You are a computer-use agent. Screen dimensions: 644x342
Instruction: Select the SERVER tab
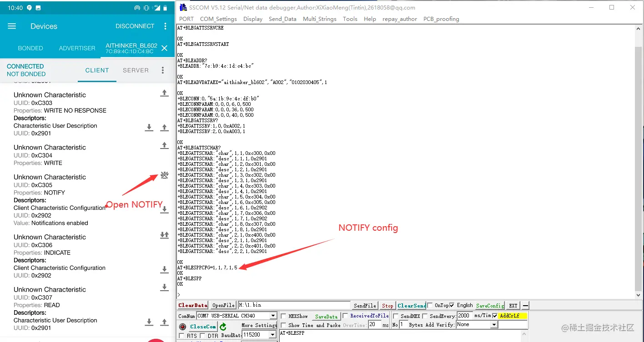[136, 70]
